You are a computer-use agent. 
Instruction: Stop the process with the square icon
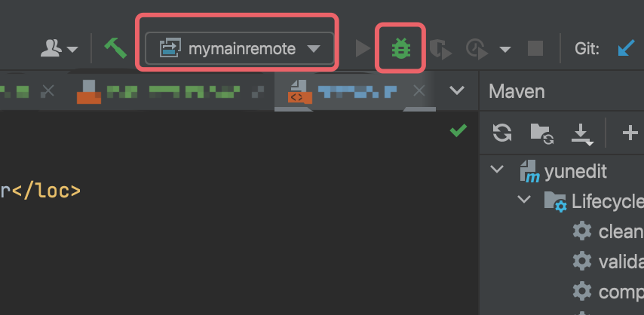pos(535,48)
